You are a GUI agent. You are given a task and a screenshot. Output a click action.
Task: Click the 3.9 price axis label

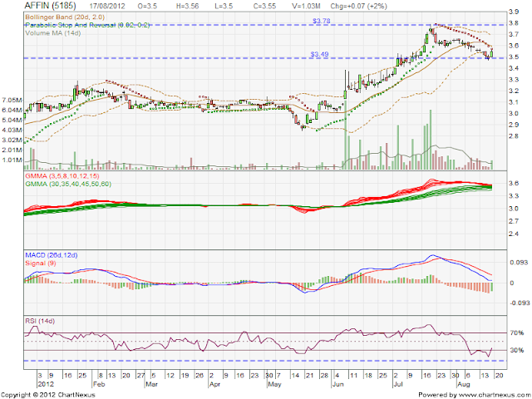(x=514, y=12)
